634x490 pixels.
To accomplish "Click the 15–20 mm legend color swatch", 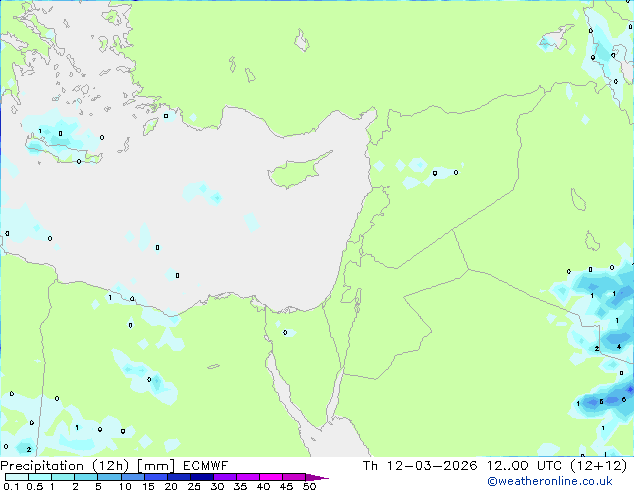I will (x=156, y=477).
